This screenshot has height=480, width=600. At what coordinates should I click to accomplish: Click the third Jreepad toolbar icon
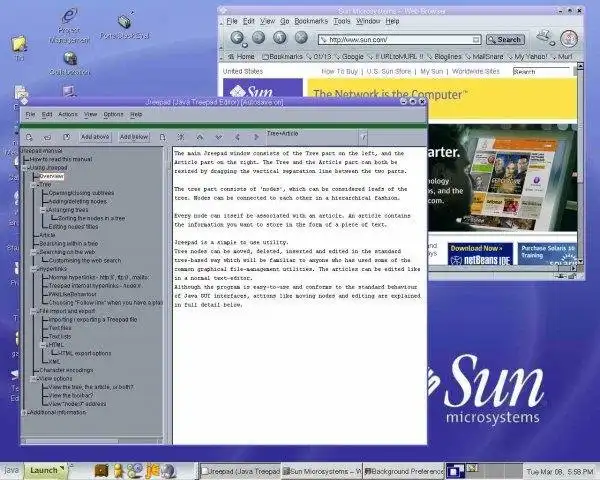coord(66,137)
